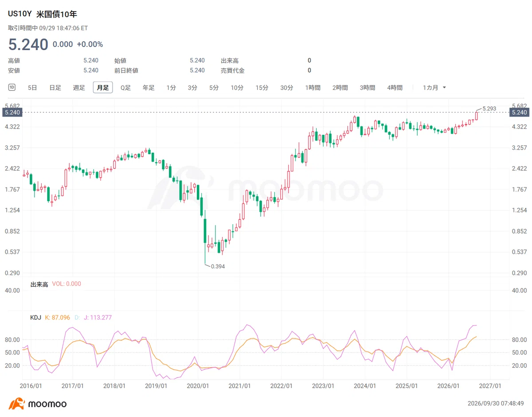Select the 月足 monthly timeframe tab
532x417 pixels.
pos(103,88)
